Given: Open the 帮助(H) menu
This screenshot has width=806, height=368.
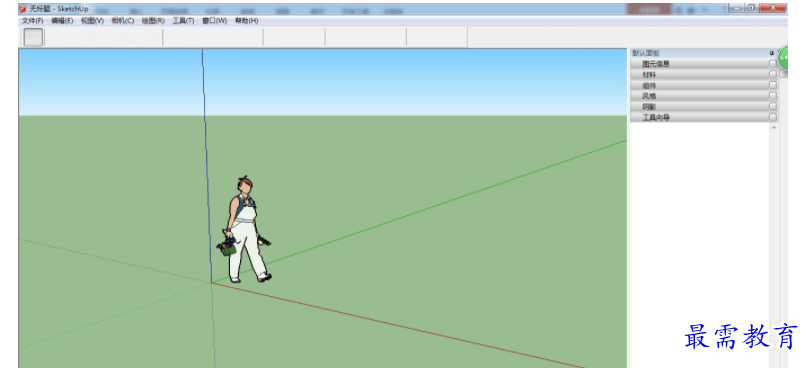Looking at the screenshot, I should 246,21.
